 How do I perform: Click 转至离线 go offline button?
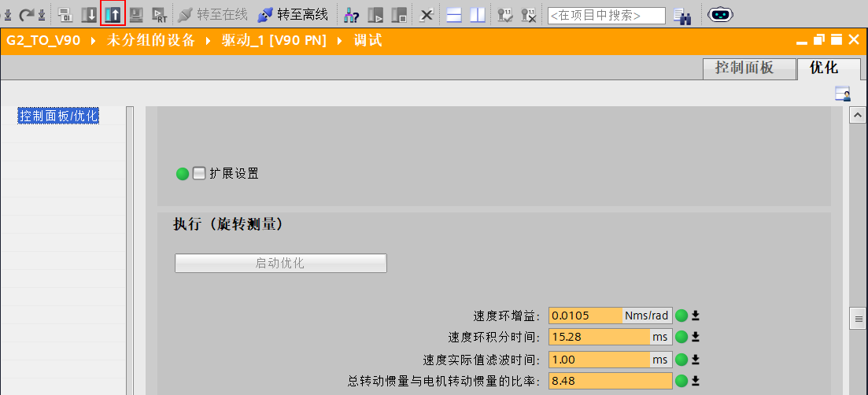click(293, 15)
